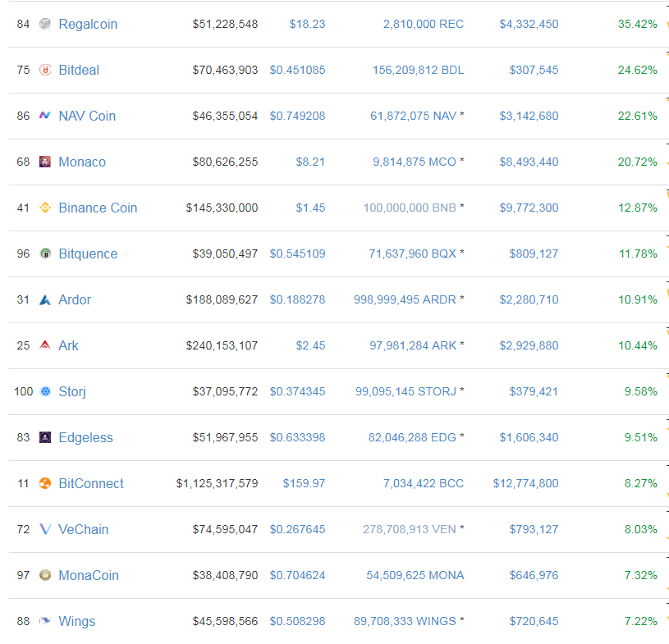Click Bitquence price $0.545109
This screenshot has width=669, height=644.
297,253
